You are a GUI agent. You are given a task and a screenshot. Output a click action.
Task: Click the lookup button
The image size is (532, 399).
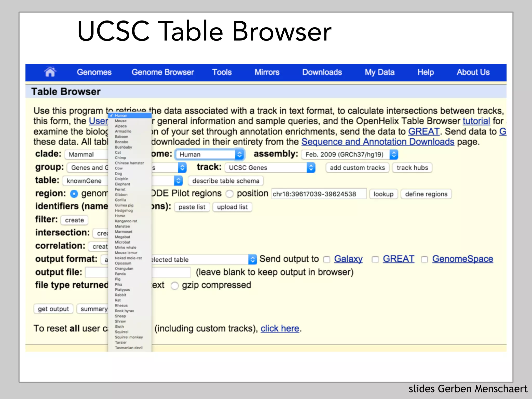tap(383, 194)
